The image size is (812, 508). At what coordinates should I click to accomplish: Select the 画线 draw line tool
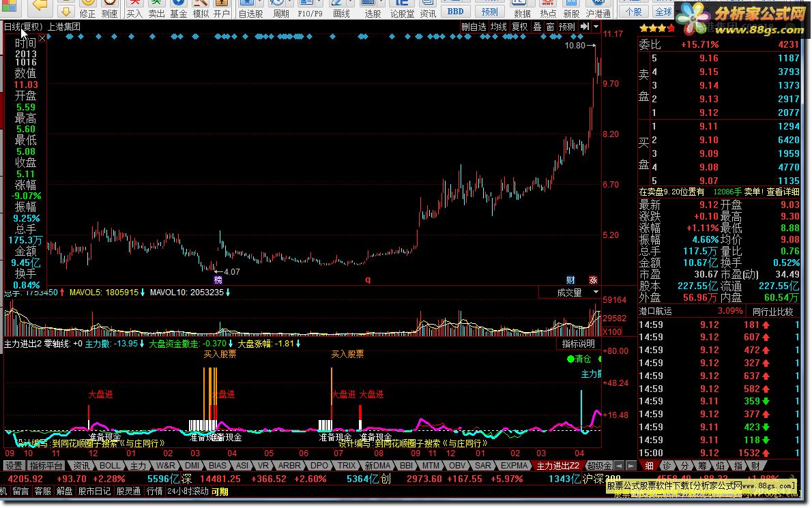(x=340, y=9)
